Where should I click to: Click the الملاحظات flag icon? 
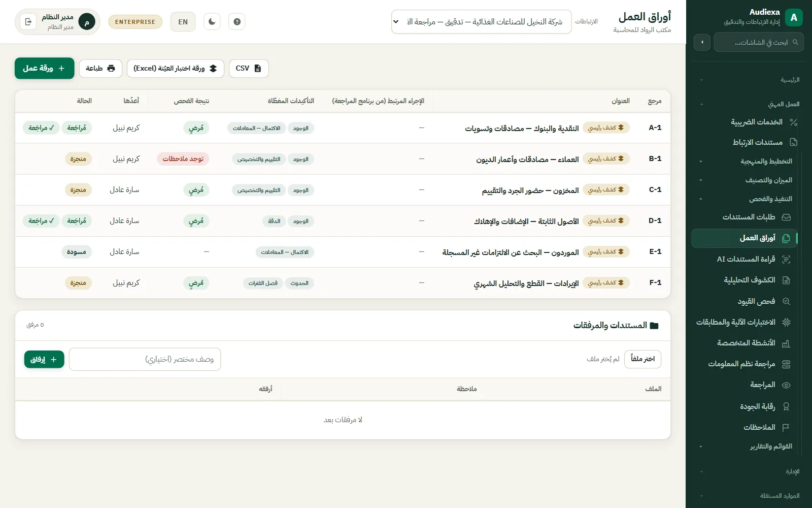pyautogui.click(x=786, y=427)
